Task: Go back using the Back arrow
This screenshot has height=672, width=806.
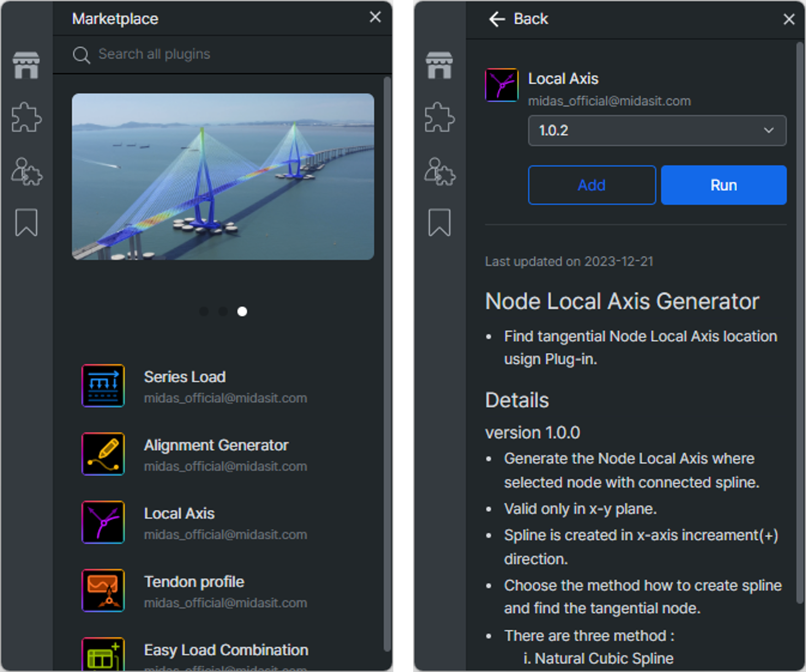Action: (x=497, y=19)
